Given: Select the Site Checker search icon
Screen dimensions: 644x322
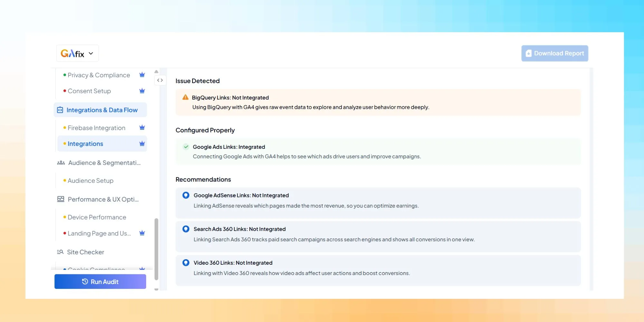Looking at the screenshot, I should pyautogui.click(x=61, y=252).
